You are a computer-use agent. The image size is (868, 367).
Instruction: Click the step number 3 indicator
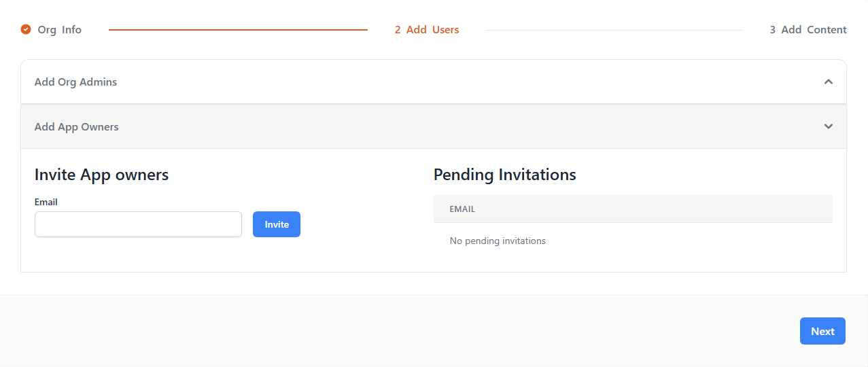pos(773,30)
